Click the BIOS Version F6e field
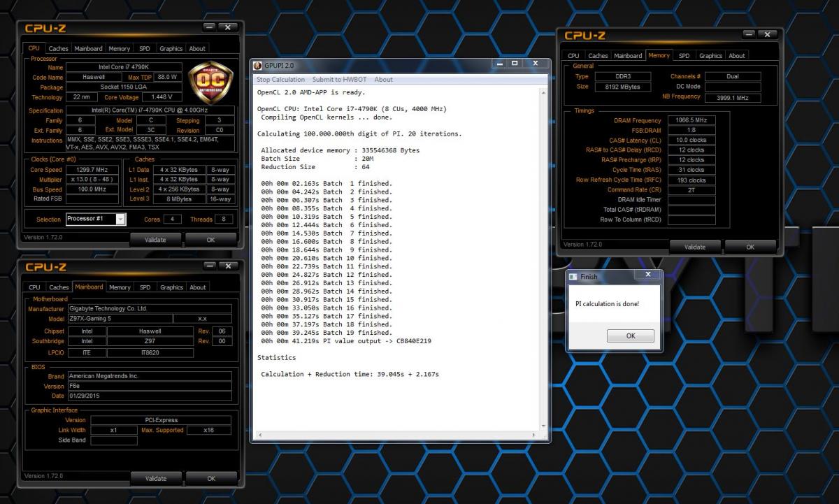 click(x=150, y=386)
